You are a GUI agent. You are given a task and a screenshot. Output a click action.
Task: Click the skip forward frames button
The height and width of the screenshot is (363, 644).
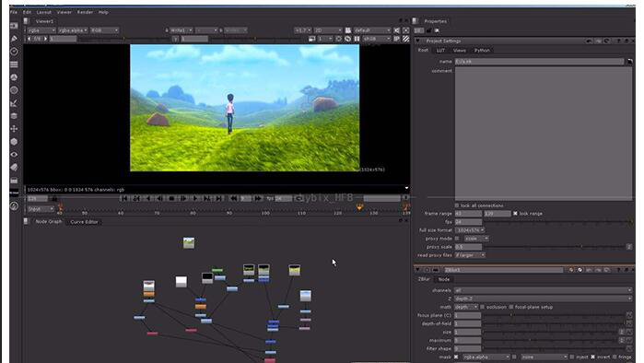pyautogui.click(x=258, y=198)
